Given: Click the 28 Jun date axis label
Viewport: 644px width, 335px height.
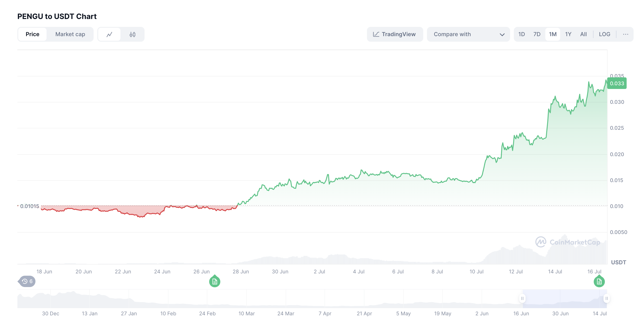Looking at the screenshot, I should 240,272.
